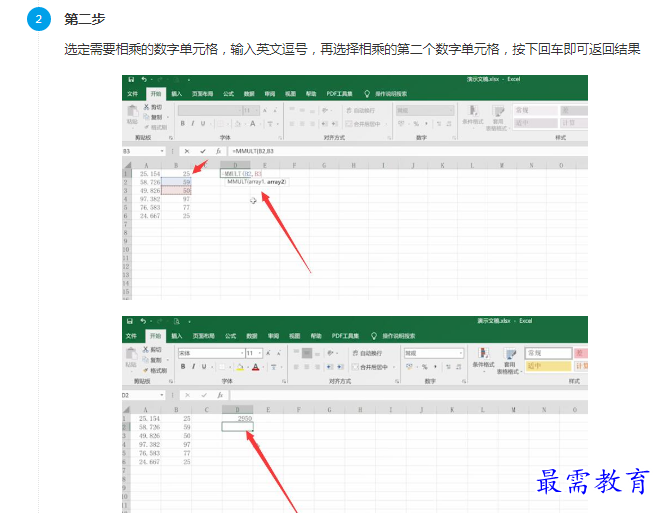Click red font color button in lower Excel
658x513 pixels.
pyautogui.click(x=256, y=367)
